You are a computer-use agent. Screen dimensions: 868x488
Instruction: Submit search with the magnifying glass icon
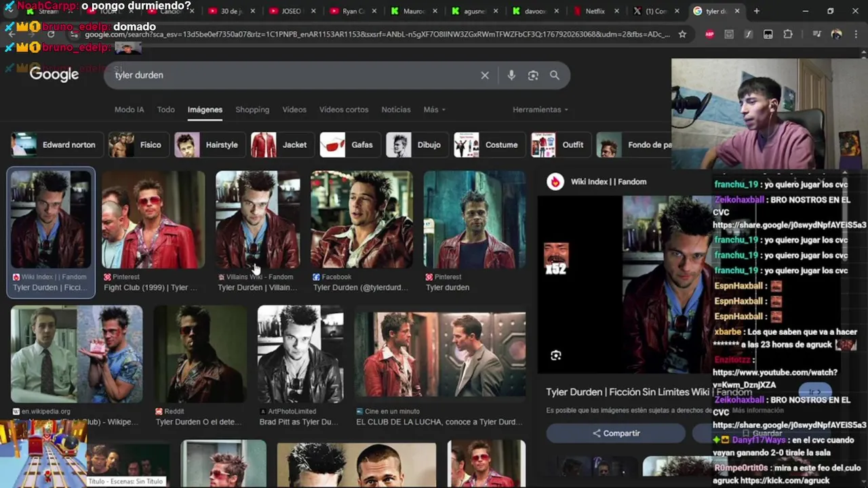[555, 75]
